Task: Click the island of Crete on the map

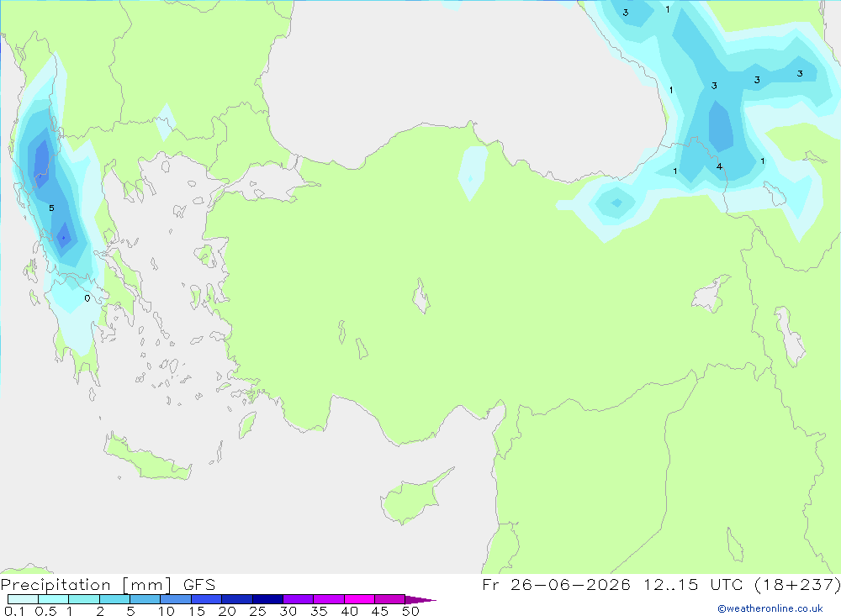Action: (147, 459)
